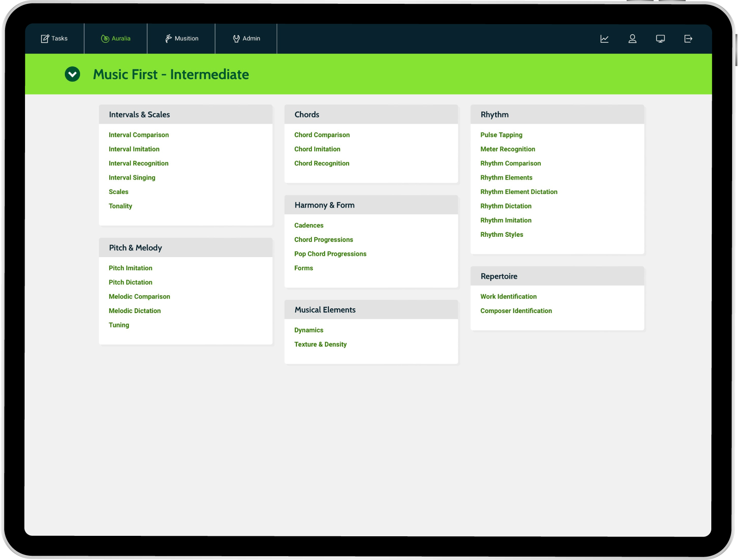Click the Harmony & Form section header

(325, 205)
